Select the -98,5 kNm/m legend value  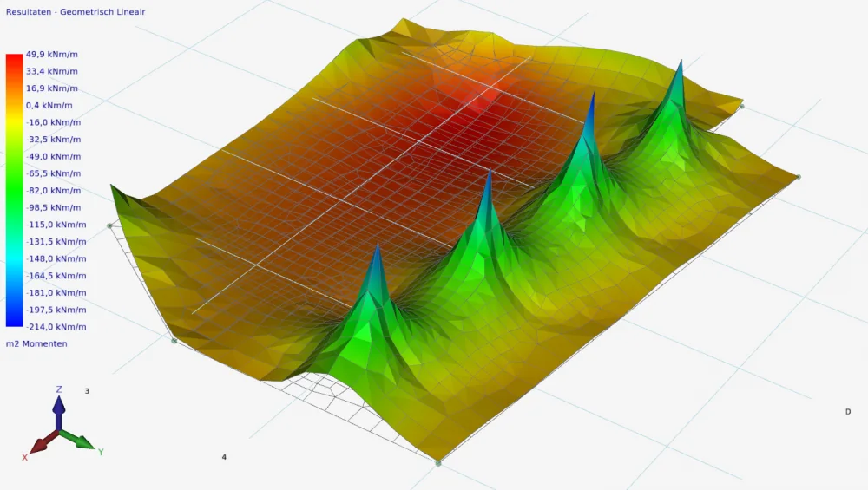point(53,207)
